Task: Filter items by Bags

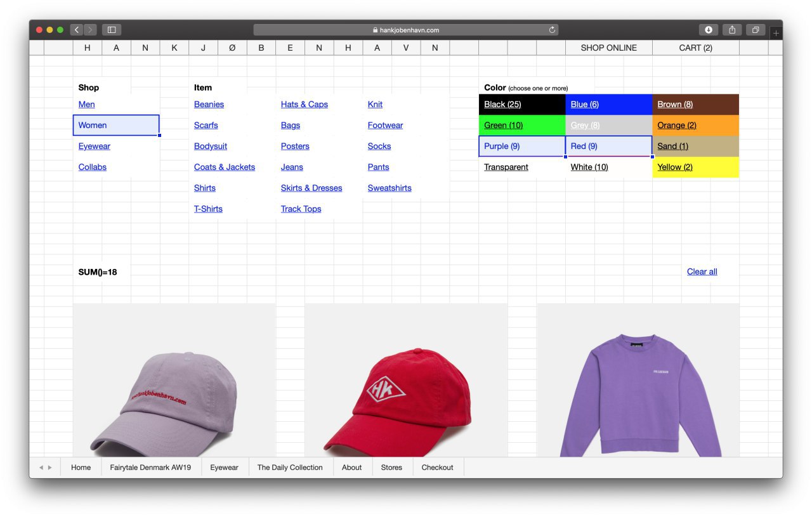Action: (290, 125)
